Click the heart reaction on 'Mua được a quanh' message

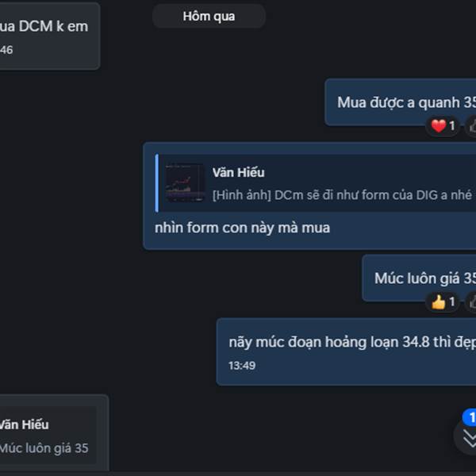click(443, 125)
